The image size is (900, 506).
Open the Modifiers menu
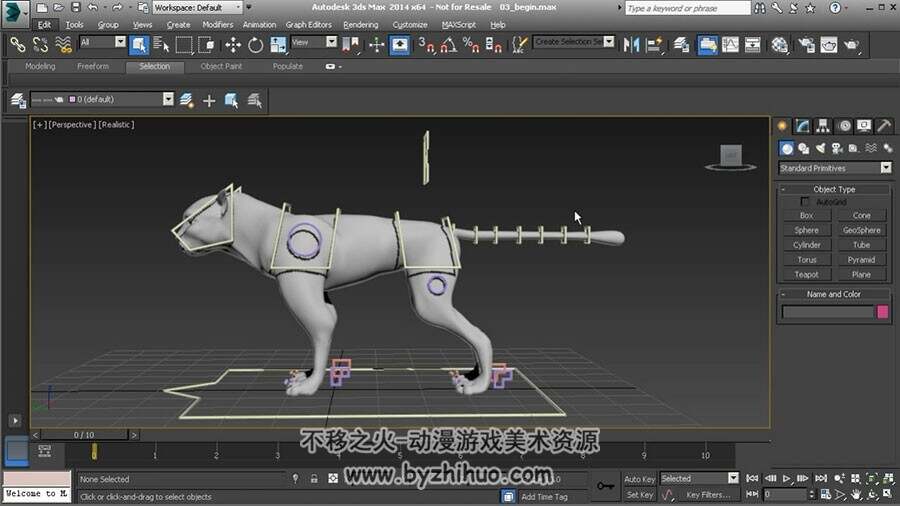click(218, 25)
